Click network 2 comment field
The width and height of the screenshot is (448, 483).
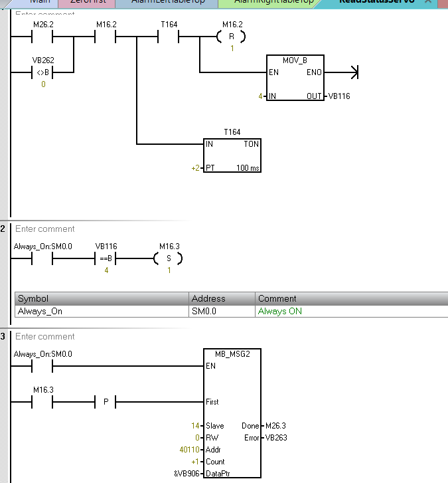pos(45,229)
